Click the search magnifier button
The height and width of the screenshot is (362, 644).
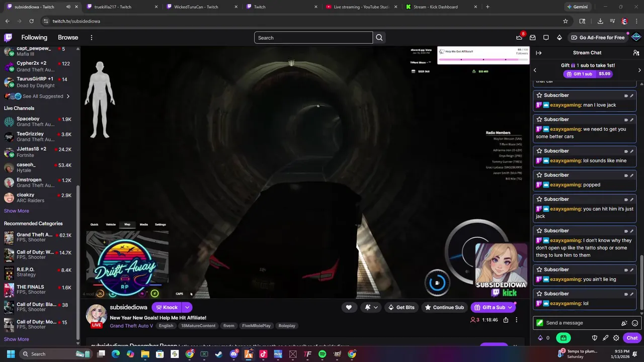point(379,38)
